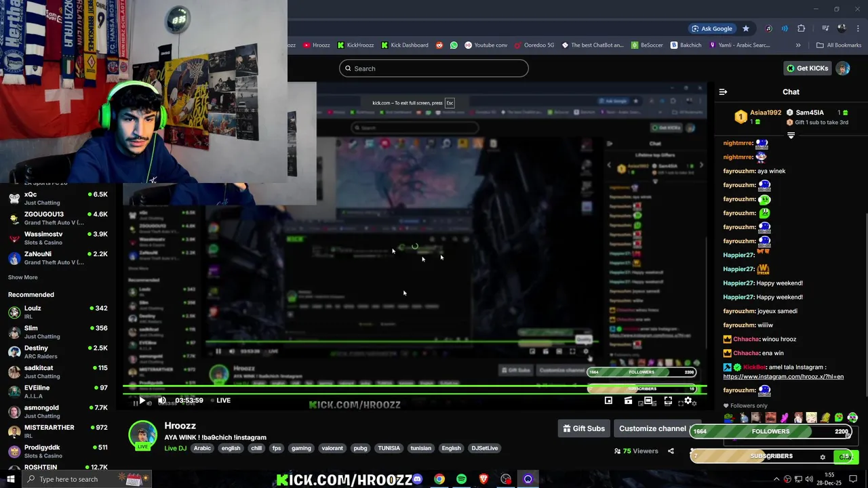Open the Youtube conv bookmark
868x488 pixels.
(486, 45)
